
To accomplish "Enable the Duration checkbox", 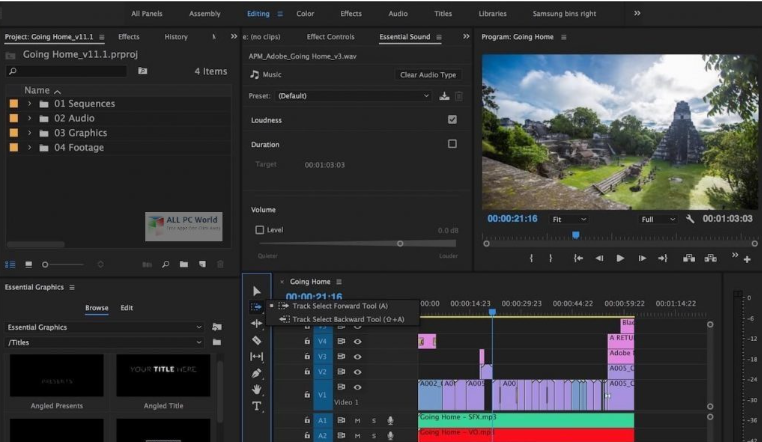I will pyautogui.click(x=452, y=144).
